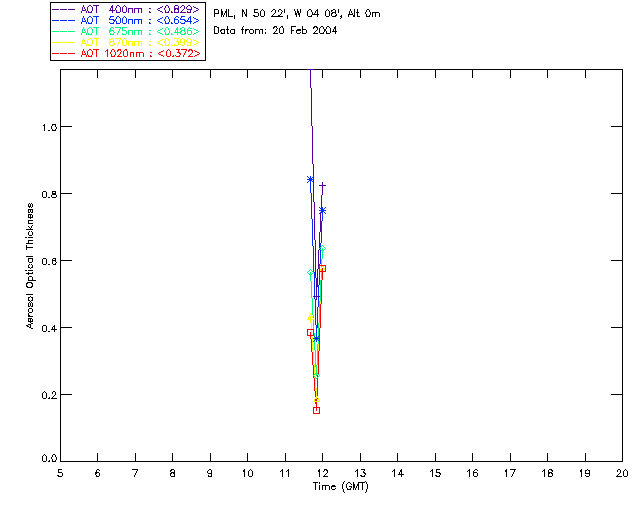This screenshot has height=512, width=640.
Task: Click the y-axis tick label 0.0
Action: pyautogui.click(x=49, y=459)
